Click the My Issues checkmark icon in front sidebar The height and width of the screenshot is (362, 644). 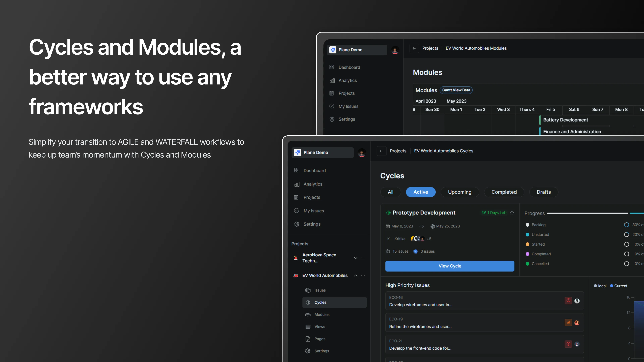[x=297, y=211]
